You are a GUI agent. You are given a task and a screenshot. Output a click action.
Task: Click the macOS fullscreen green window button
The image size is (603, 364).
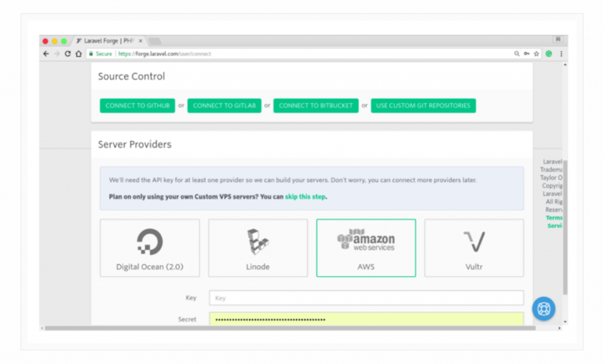pyautogui.click(x=64, y=41)
